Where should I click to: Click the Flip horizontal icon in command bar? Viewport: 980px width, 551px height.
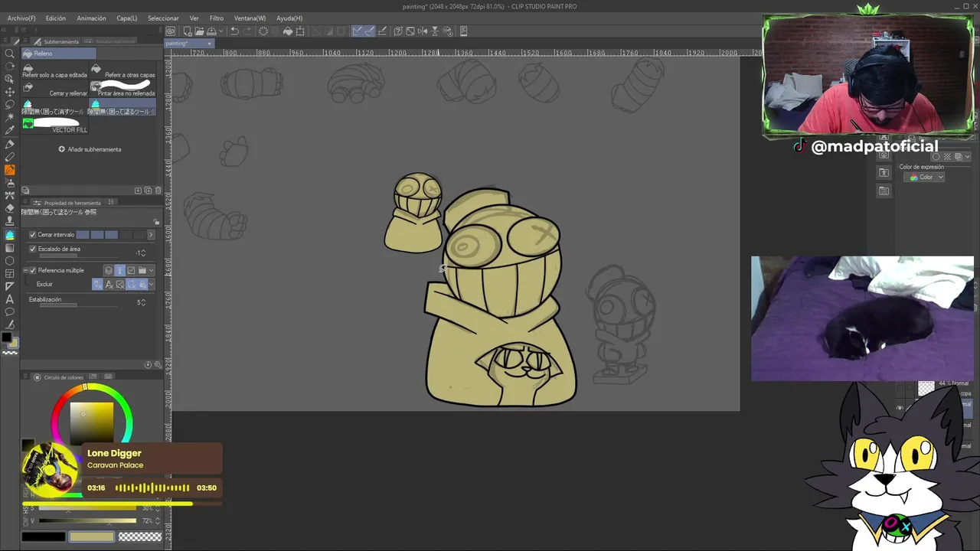click(423, 31)
